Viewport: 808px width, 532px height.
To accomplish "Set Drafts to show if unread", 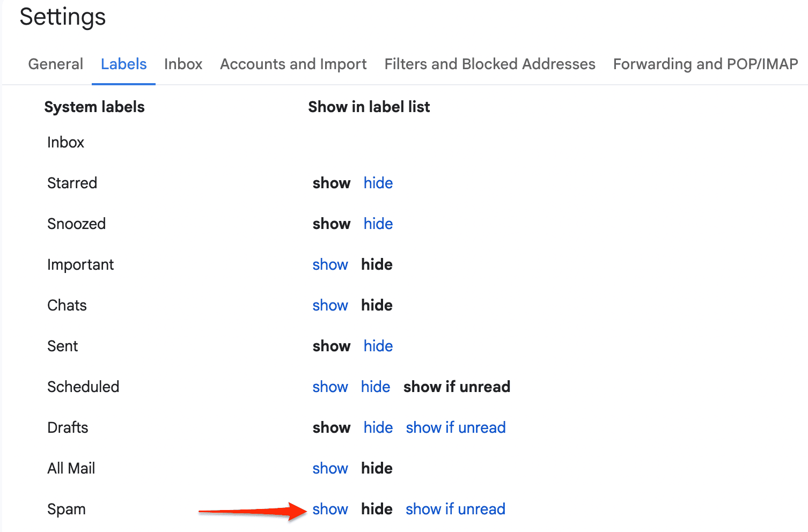I will point(455,427).
